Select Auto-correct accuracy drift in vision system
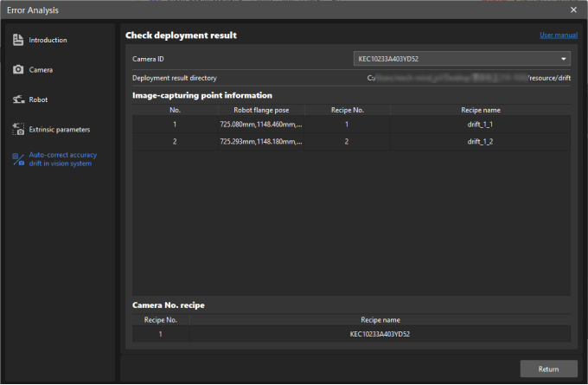This screenshot has width=588, height=385. [x=63, y=159]
